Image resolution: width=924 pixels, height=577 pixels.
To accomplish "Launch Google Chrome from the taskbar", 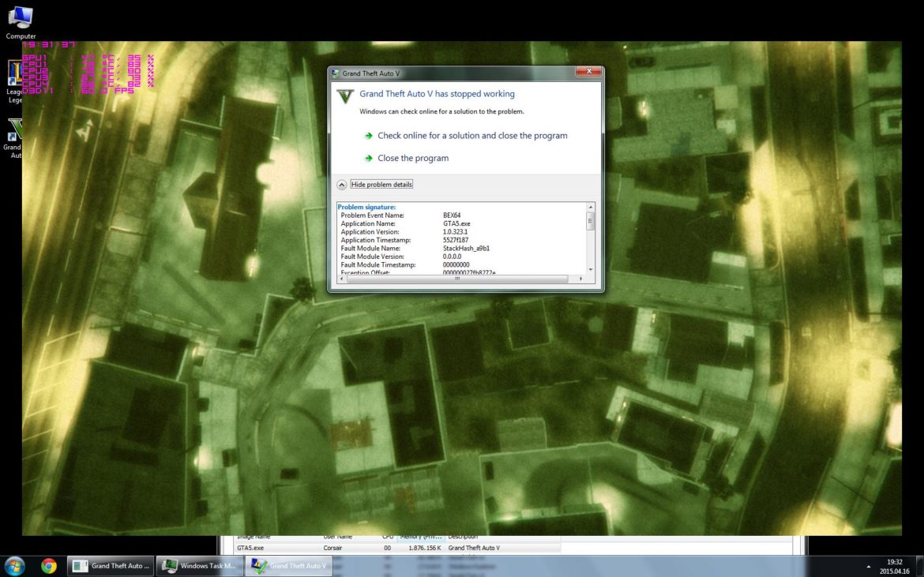I will click(x=49, y=565).
